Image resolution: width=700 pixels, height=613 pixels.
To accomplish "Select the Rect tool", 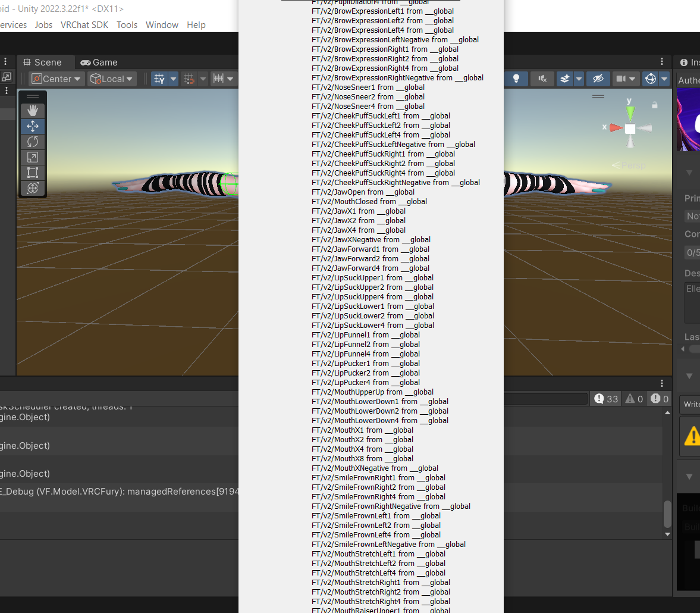I will tap(33, 173).
